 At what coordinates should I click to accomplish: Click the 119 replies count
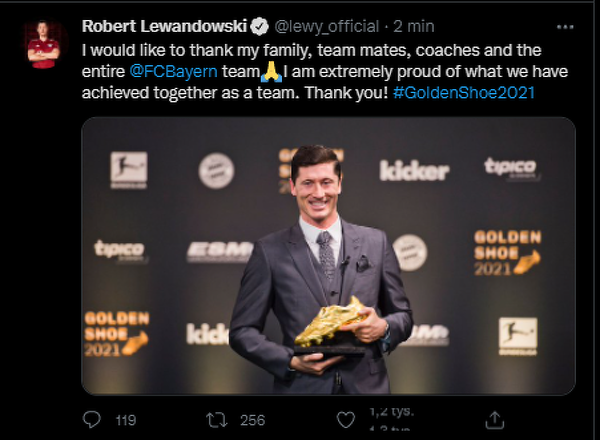click(x=125, y=421)
